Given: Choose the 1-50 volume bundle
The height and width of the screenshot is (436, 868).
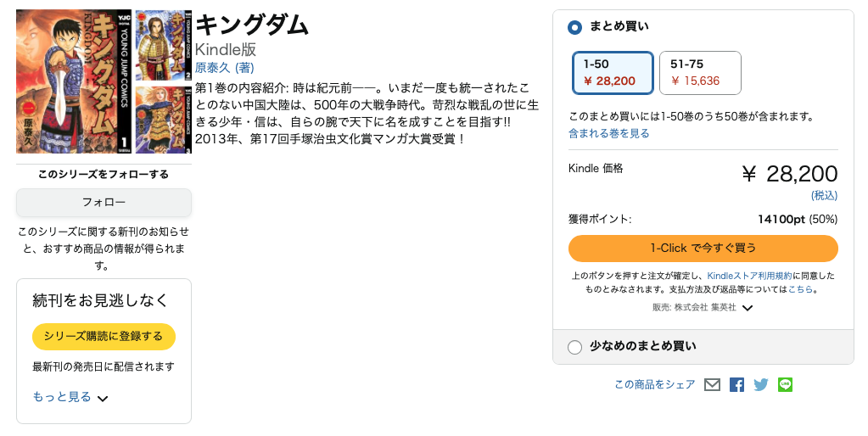Looking at the screenshot, I should click(612, 73).
